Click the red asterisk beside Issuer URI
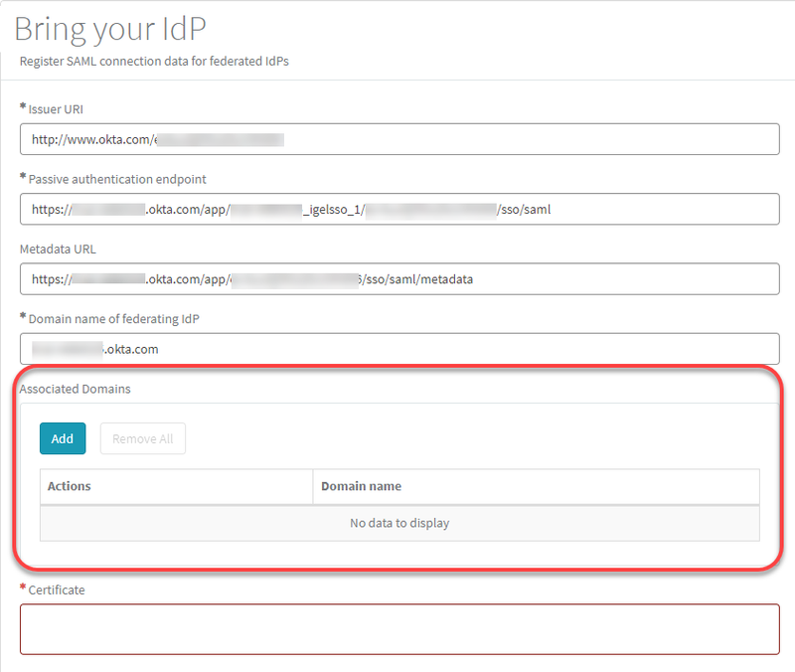This screenshot has height=672, width=795. [21, 108]
